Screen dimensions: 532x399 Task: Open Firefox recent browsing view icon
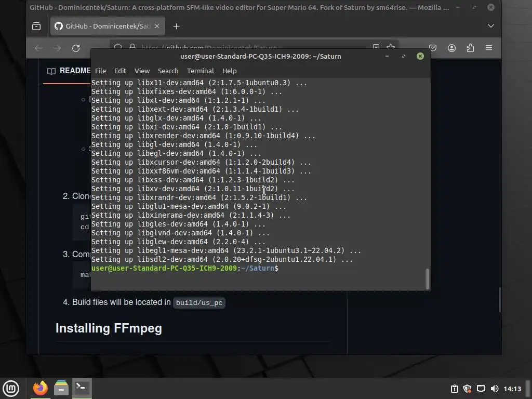coord(36,26)
